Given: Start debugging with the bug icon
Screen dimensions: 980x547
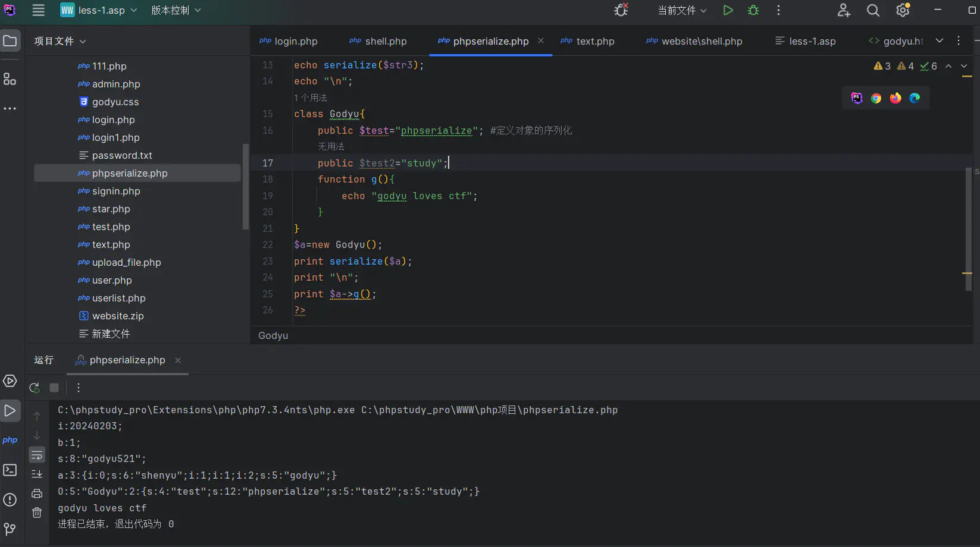Looking at the screenshot, I should coord(753,10).
